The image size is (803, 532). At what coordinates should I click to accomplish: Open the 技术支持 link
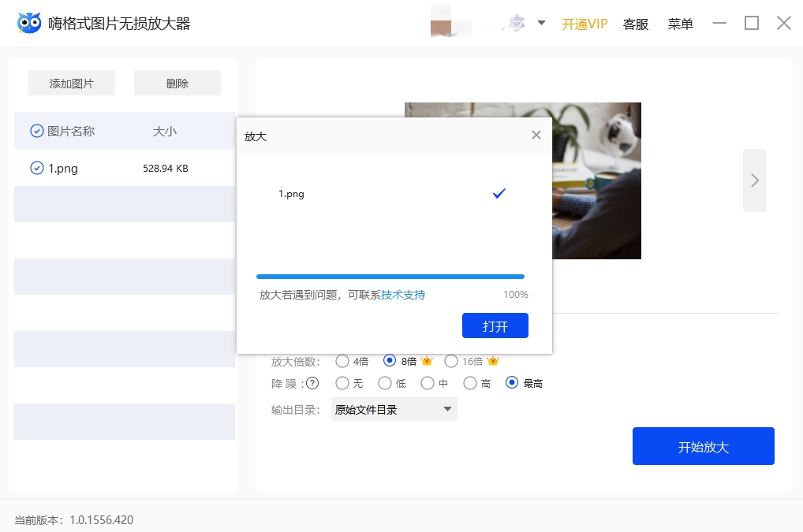point(403,295)
